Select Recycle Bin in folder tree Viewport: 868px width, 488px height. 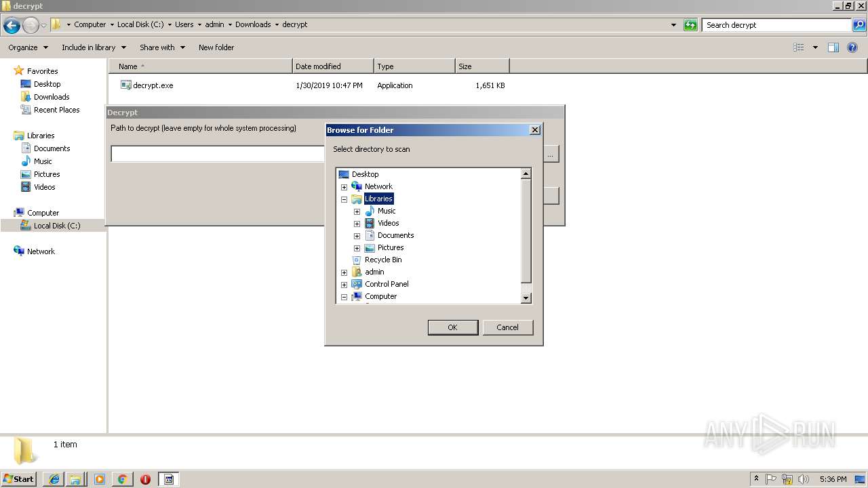pos(383,260)
